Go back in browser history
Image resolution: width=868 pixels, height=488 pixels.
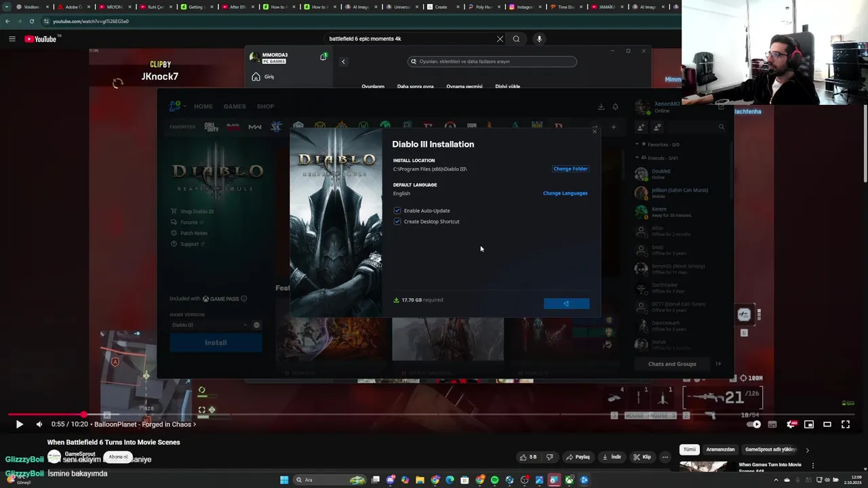click(7, 21)
